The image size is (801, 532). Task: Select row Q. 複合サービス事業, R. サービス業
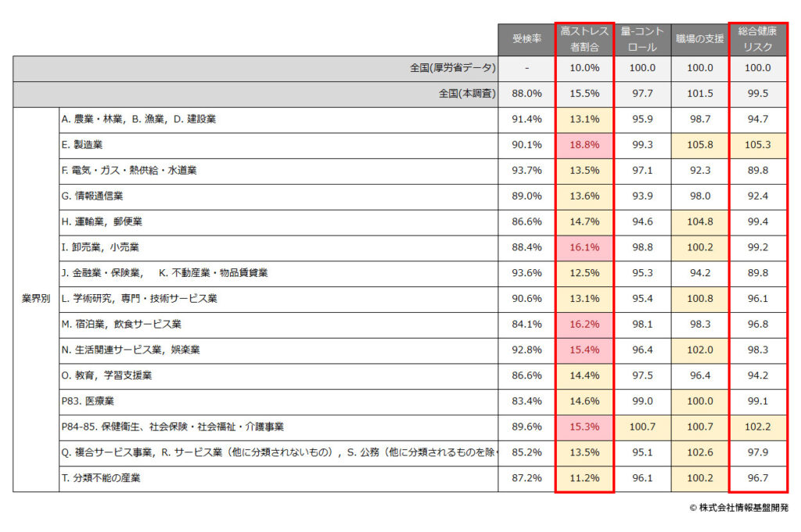pyautogui.click(x=278, y=452)
